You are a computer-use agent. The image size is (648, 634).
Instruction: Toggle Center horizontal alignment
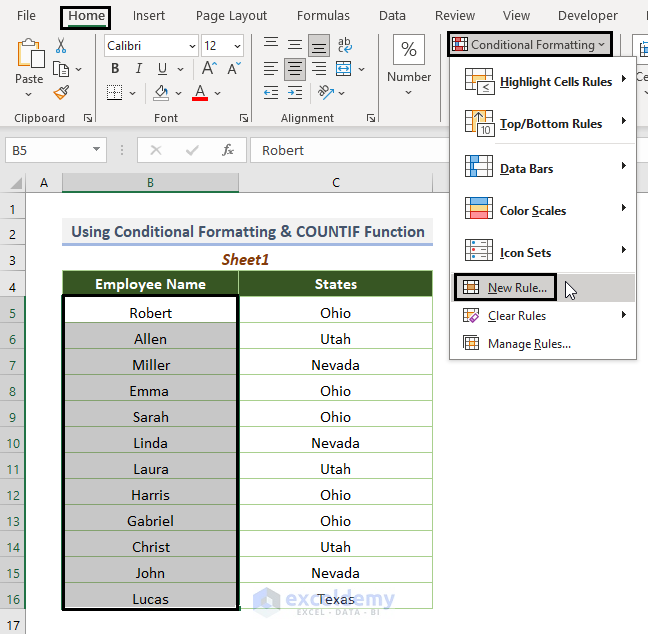click(295, 69)
